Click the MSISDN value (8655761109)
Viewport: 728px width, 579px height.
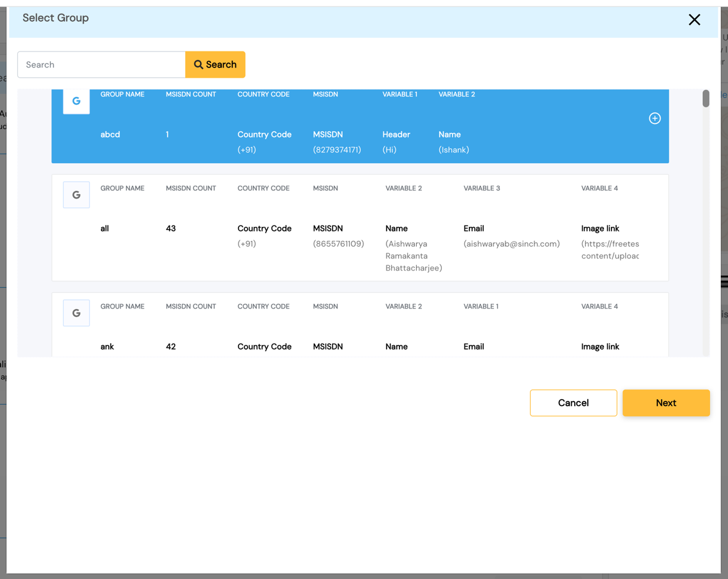(338, 244)
